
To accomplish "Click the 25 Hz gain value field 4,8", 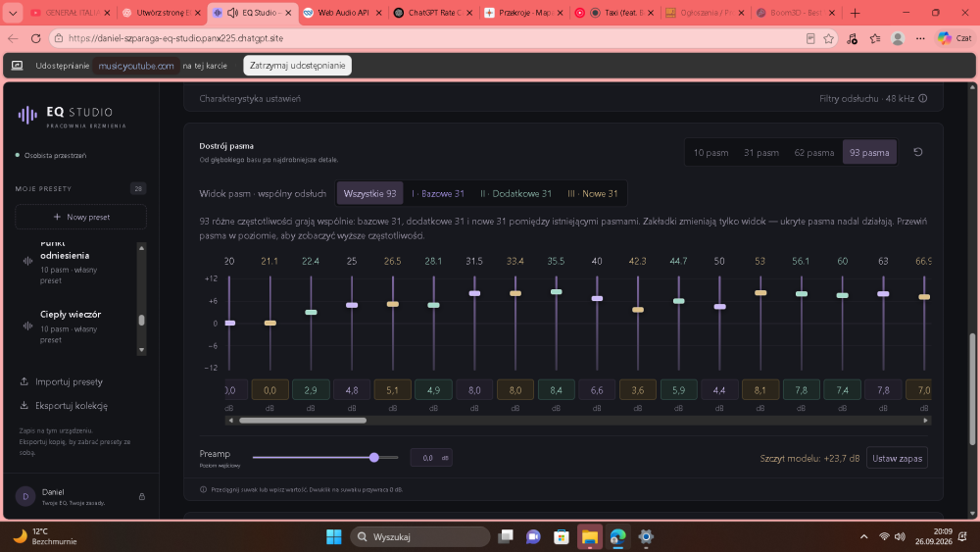I will click(352, 390).
